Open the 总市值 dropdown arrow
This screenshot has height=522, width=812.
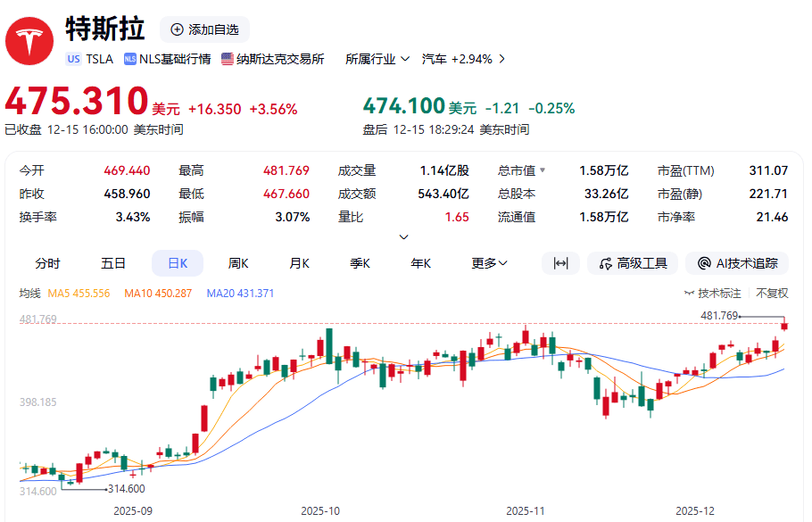543,170
